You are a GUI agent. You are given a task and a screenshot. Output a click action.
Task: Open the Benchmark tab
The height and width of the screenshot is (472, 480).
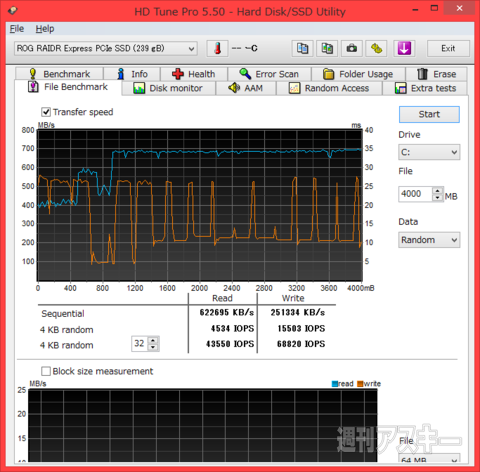click(60, 74)
